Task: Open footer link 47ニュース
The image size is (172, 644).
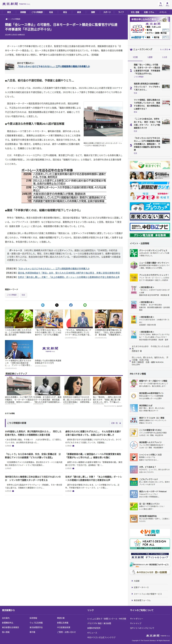Action: coord(92,633)
